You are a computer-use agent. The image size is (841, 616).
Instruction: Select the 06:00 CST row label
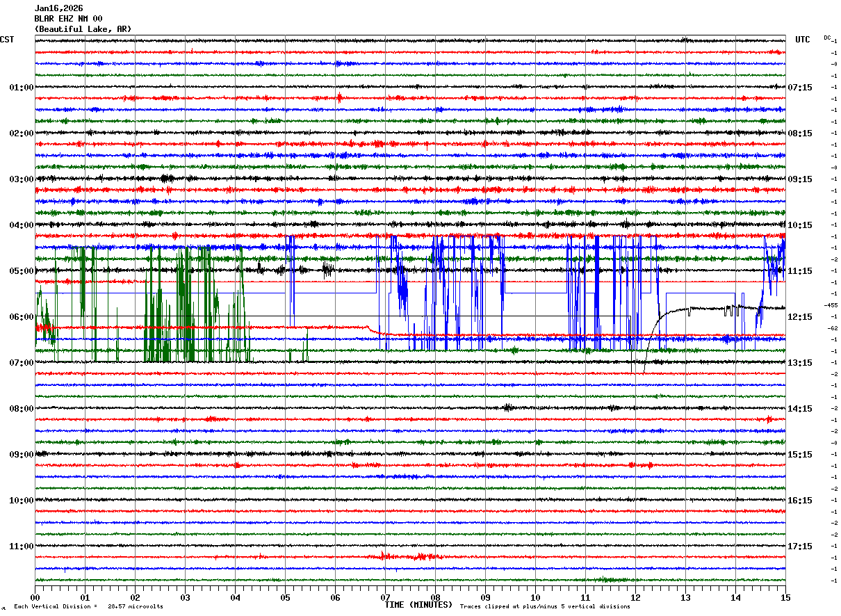click(22, 317)
